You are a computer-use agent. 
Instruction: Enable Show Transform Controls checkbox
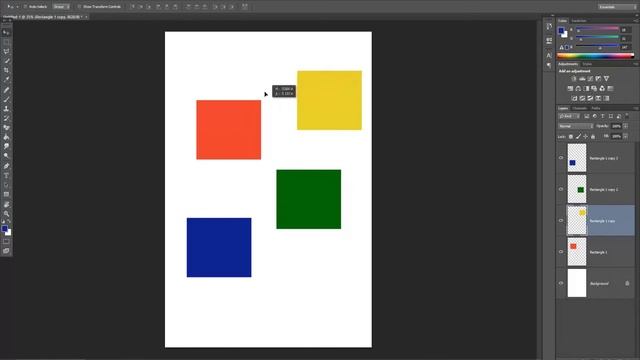coord(80,7)
